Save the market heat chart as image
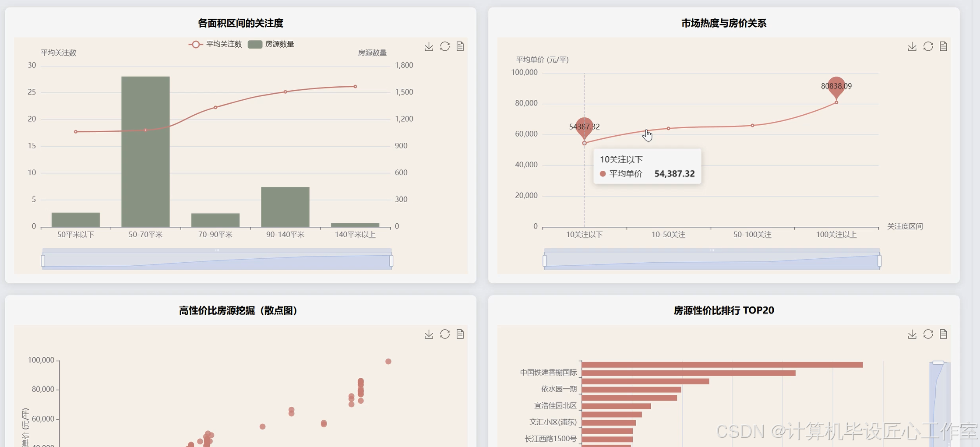The image size is (980, 447). [912, 46]
